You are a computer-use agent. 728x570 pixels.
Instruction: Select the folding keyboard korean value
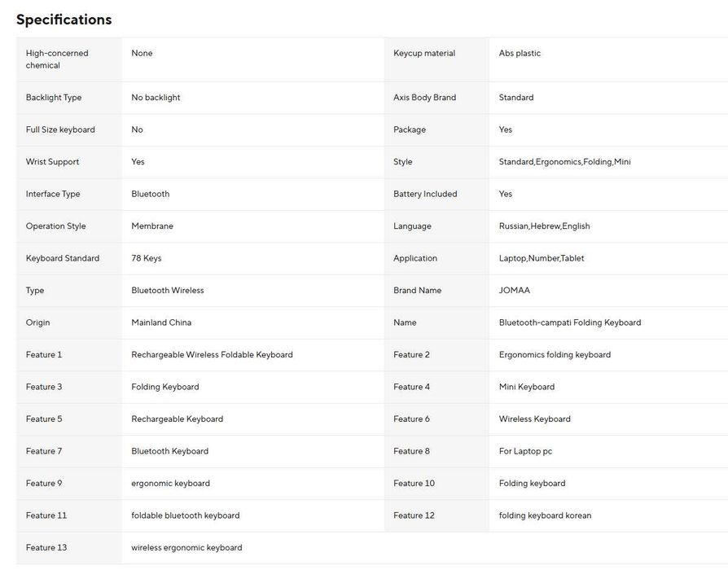coord(545,515)
